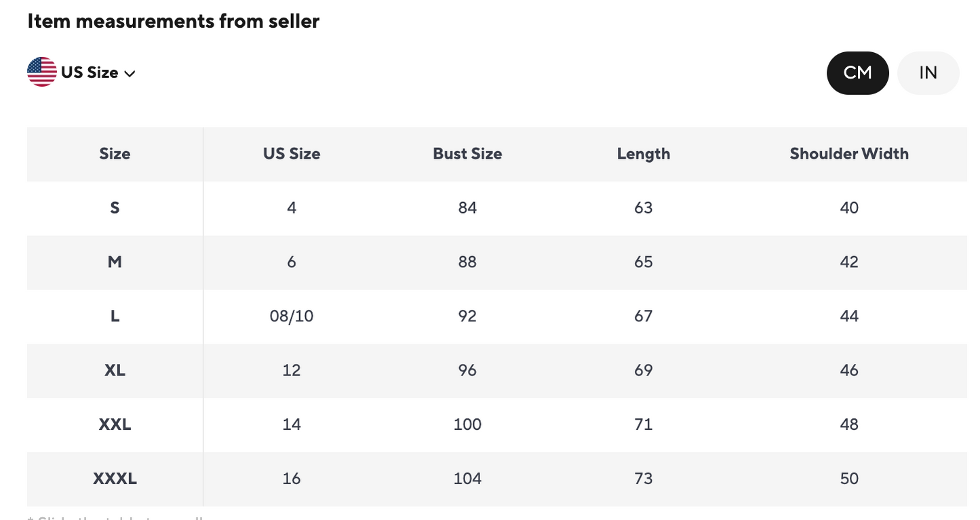Click the Bust Size column header
The height and width of the screenshot is (520, 980).
[467, 154]
